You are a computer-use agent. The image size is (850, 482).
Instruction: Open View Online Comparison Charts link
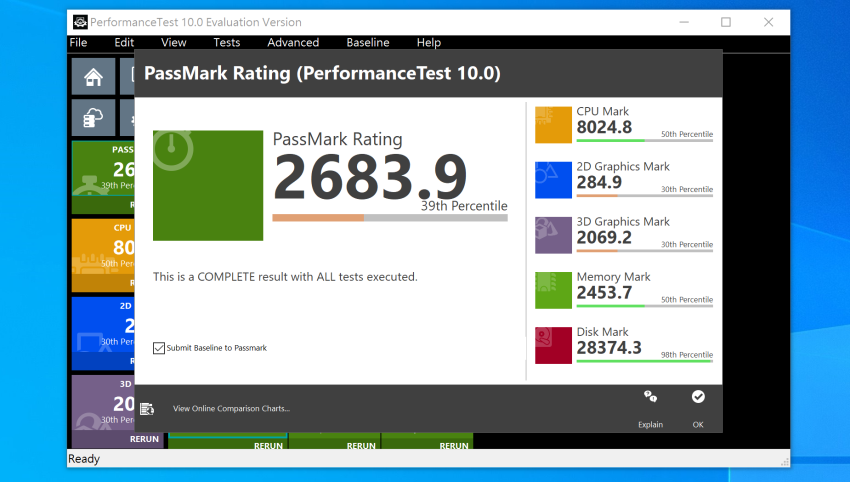(231, 409)
